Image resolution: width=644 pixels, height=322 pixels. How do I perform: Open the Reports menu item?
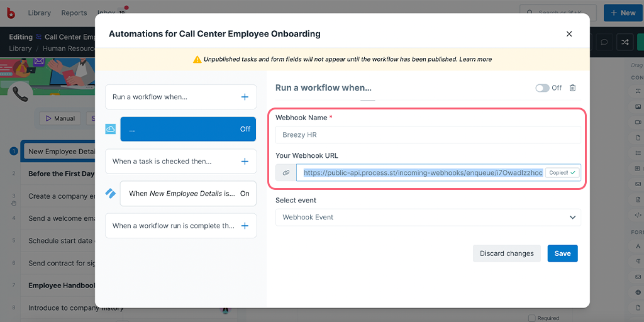click(x=74, y=13)
